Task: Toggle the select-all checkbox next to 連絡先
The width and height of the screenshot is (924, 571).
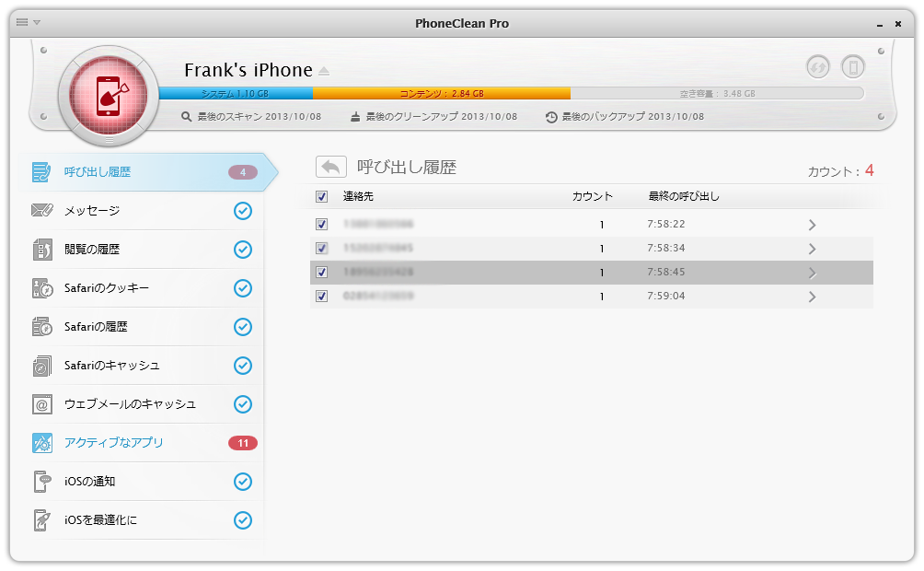Action: tap(322, 196)
